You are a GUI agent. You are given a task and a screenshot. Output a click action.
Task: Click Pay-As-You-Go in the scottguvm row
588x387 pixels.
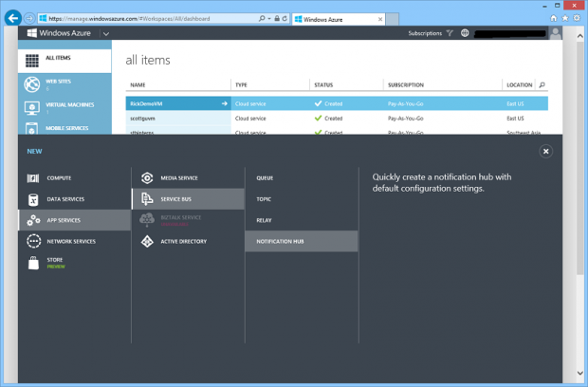point(405,119)
